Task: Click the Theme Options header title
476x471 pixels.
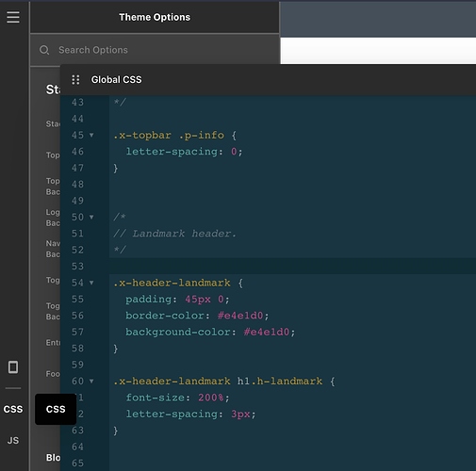Action: tap(155, 17)
